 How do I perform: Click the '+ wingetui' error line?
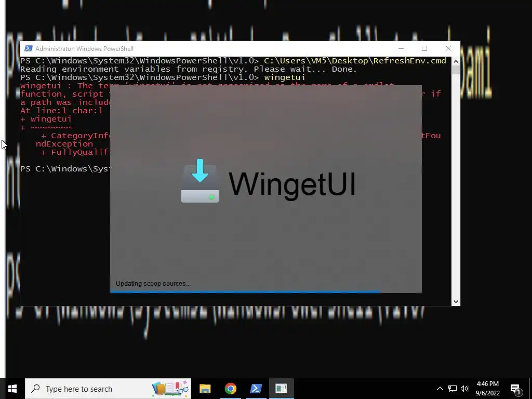coord(46,119)
